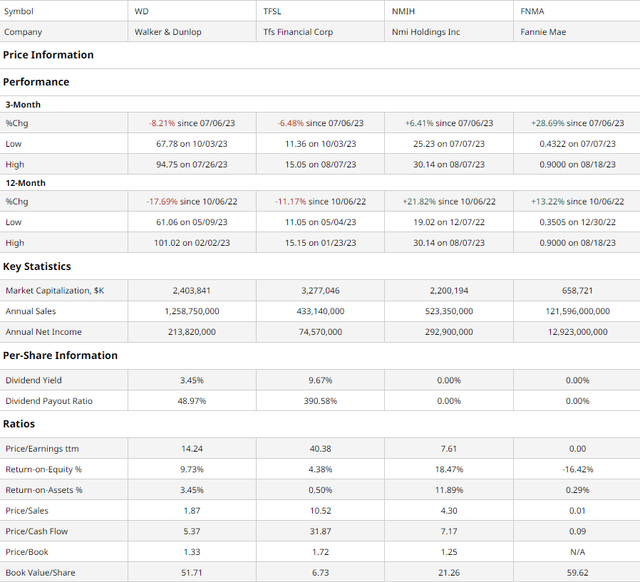This screenshot has height=582, width=640.
Task: Select NMIH's +21.82% 12-month change
Action: click(x=419, y=202)
